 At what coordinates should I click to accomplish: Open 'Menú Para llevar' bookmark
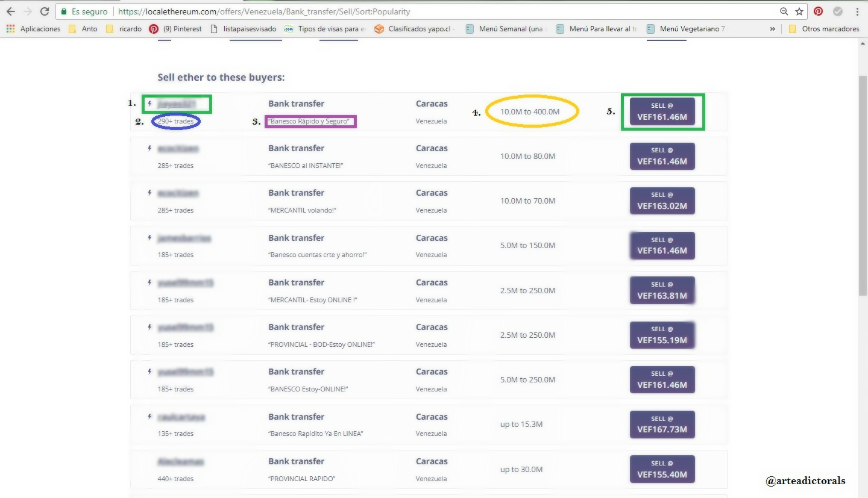click(x=596, y=28)
